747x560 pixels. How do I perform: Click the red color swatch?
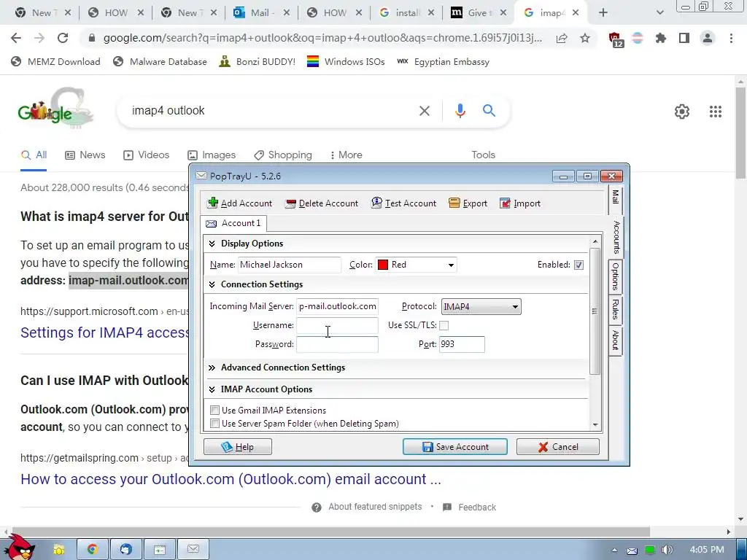(382, 265)
